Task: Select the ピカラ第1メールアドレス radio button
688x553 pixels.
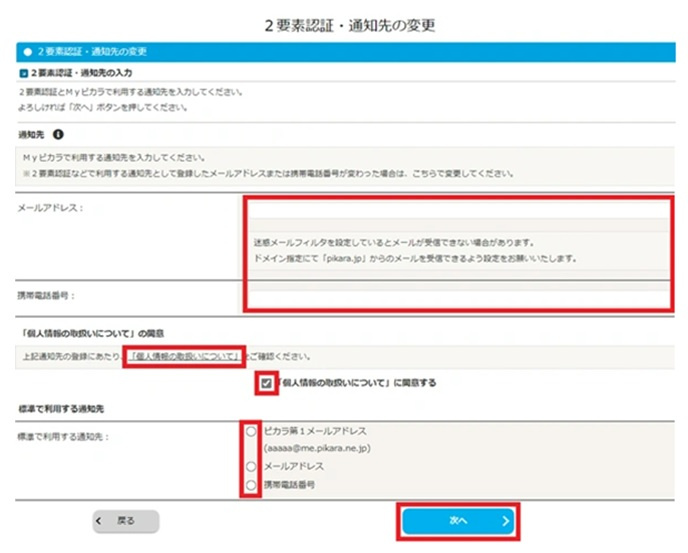Action: coord(251,431)
